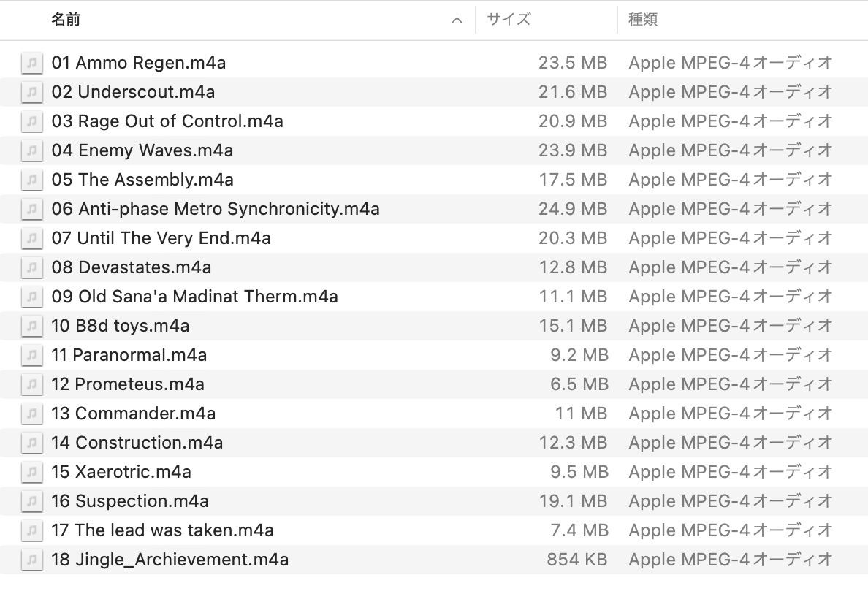
Task: Select the file 02 Underscout.m4a
Action: point(133,92)
